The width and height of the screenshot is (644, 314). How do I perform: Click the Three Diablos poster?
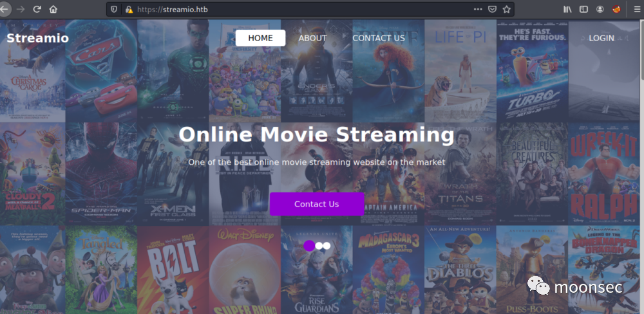pyautogui.click(x=460, y=270)
